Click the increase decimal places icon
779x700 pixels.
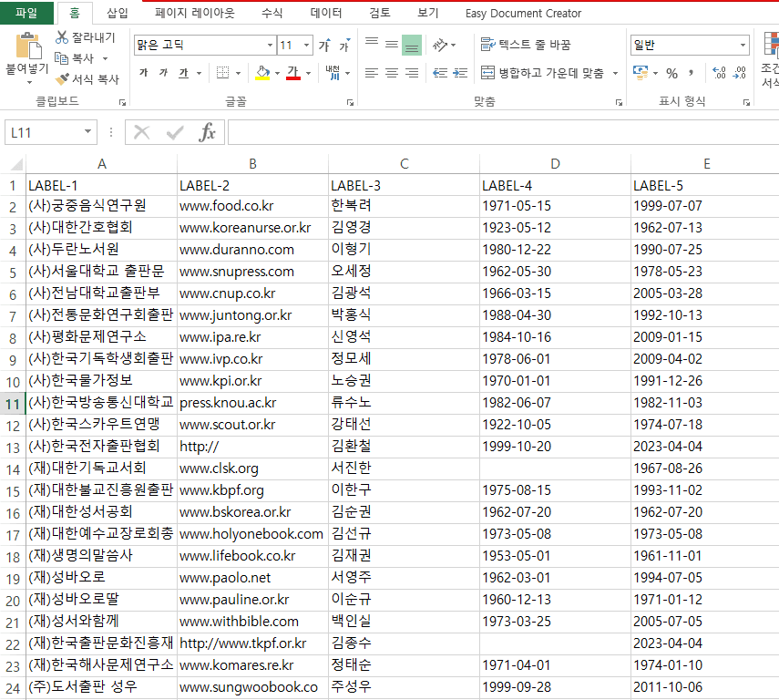[720, 73]
